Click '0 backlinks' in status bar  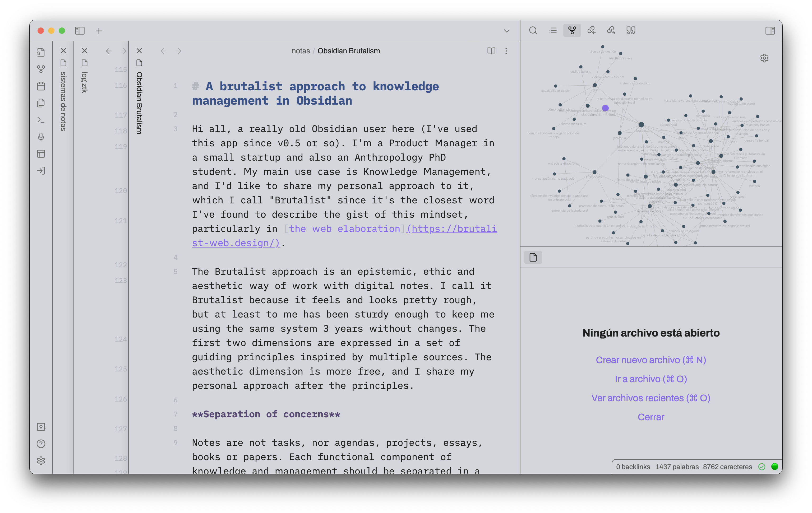[633, 467]
